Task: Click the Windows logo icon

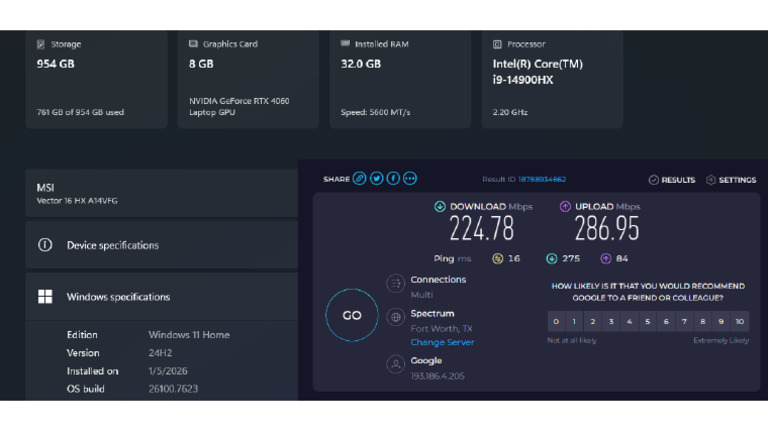Action: click(45, 297)
